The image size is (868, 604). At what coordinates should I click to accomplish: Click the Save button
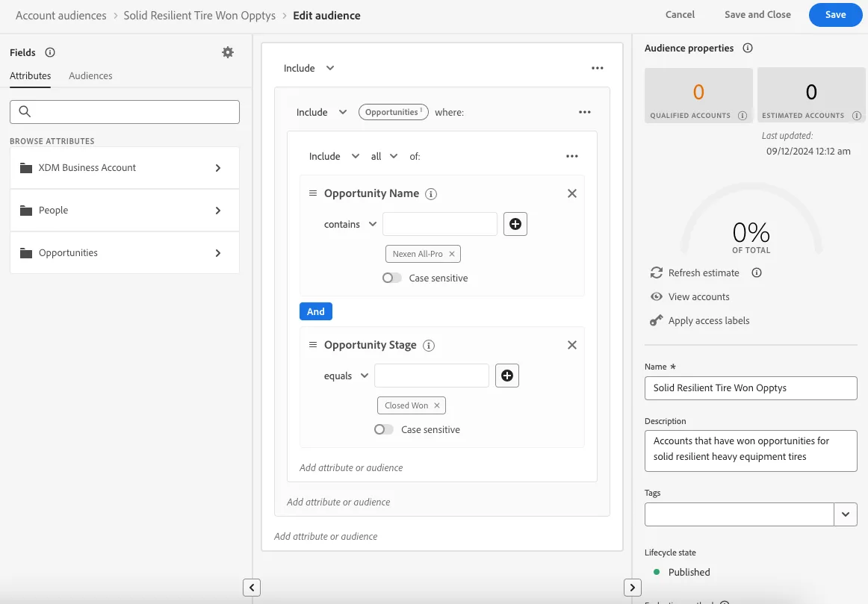click(835, 15)
